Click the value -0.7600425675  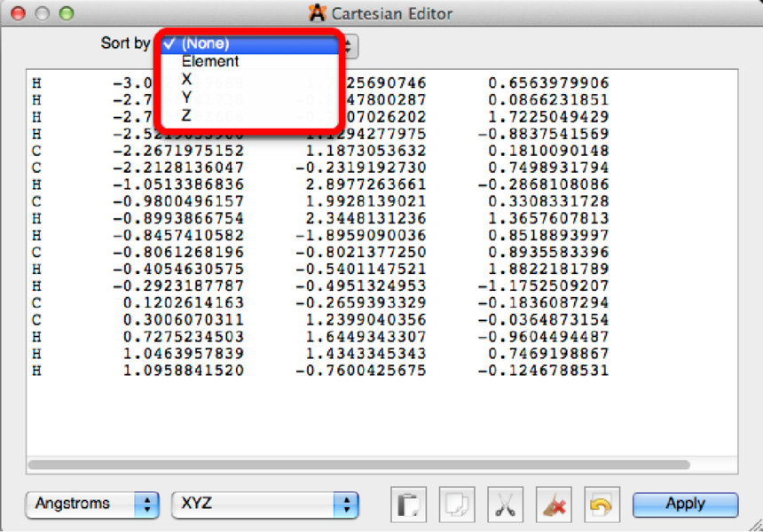point(361,371)
